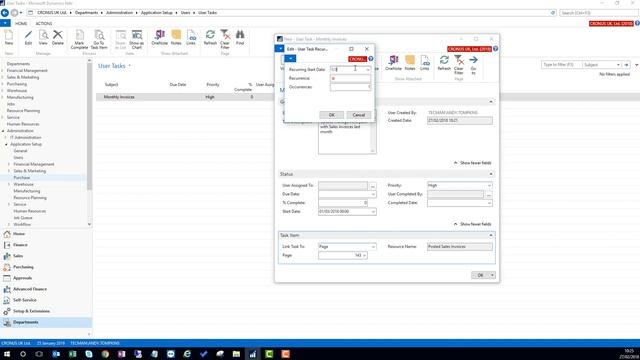Click OK in the recurrence dialog
Image resolution: width=640 pixels, height=360 pixels.
point(331,115)
